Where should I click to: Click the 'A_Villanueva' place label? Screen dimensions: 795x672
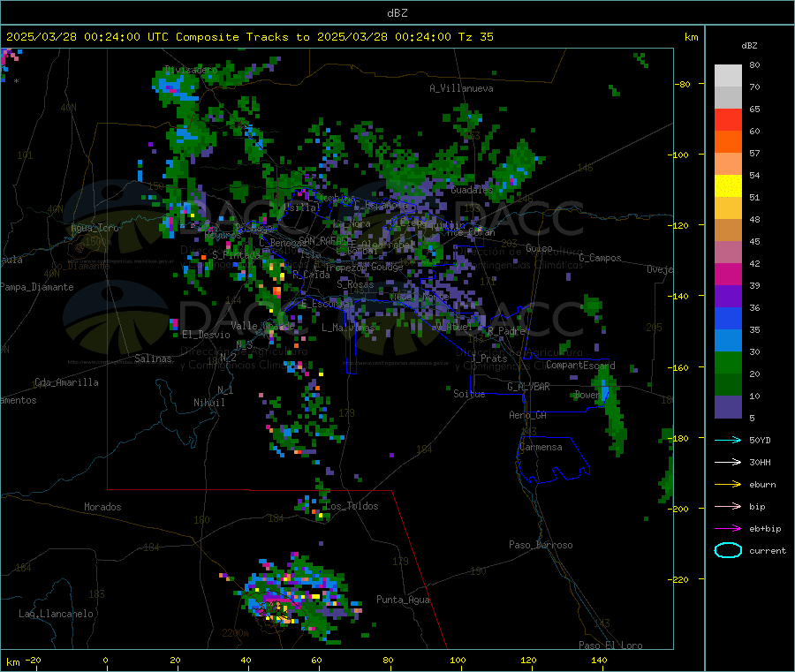(461, 88)
